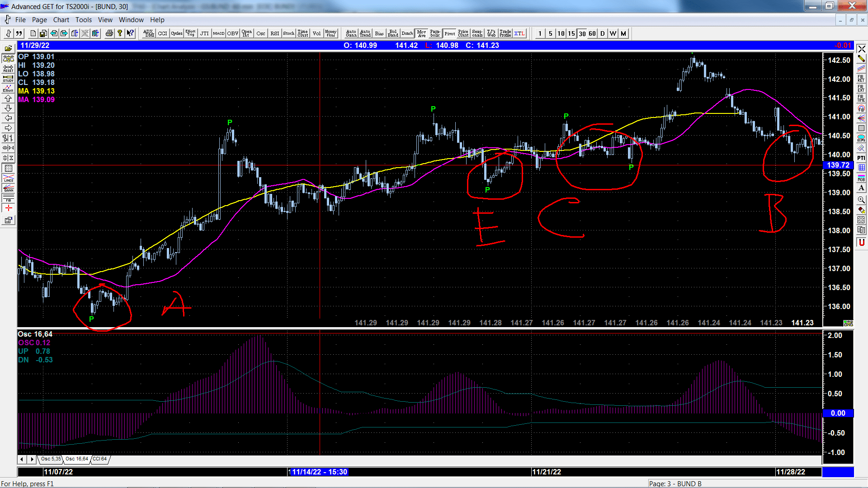Click the down arrow sidebar button
This screenshot has width=868, height=488.
click(8, 108)
